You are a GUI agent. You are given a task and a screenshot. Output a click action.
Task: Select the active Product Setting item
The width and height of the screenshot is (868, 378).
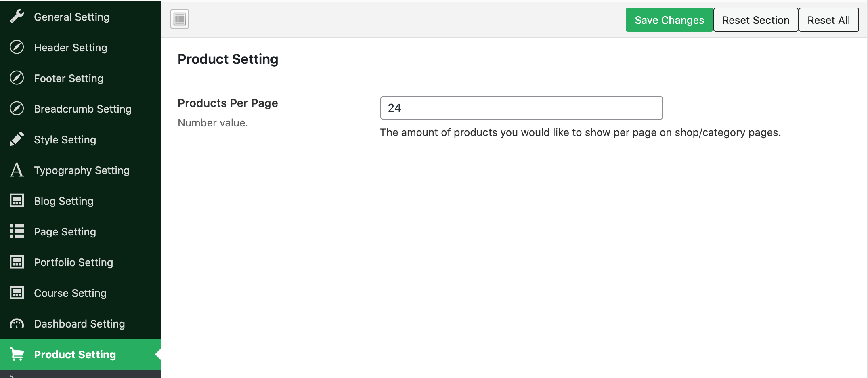click(80, 354)
